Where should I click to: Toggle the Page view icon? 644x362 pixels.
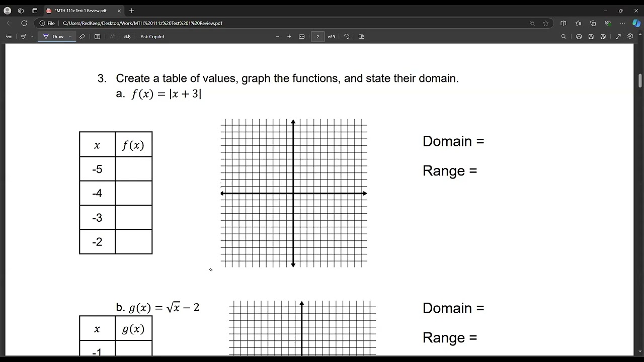click(361, 37)
